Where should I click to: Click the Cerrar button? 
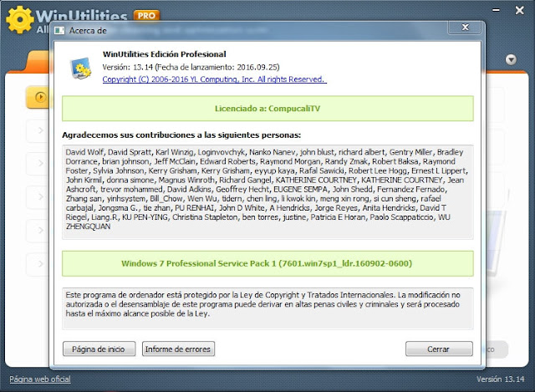[439, 349]
